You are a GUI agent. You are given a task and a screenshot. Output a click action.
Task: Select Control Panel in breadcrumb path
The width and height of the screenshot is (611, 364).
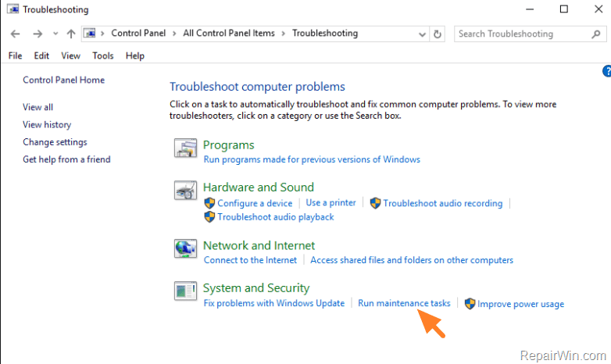pyautogui.click(x=138, y=33)
